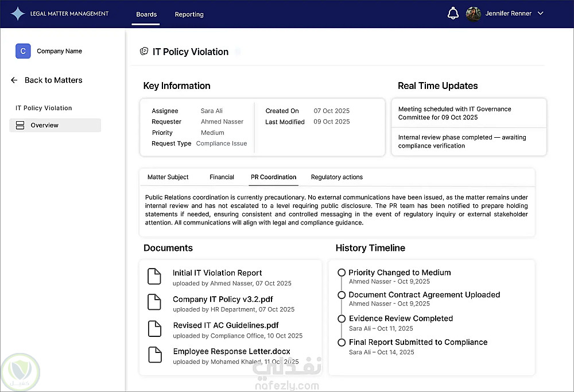Switch to the Reporting tab
This screenshot has height=392, width=574.
point(189,14)
